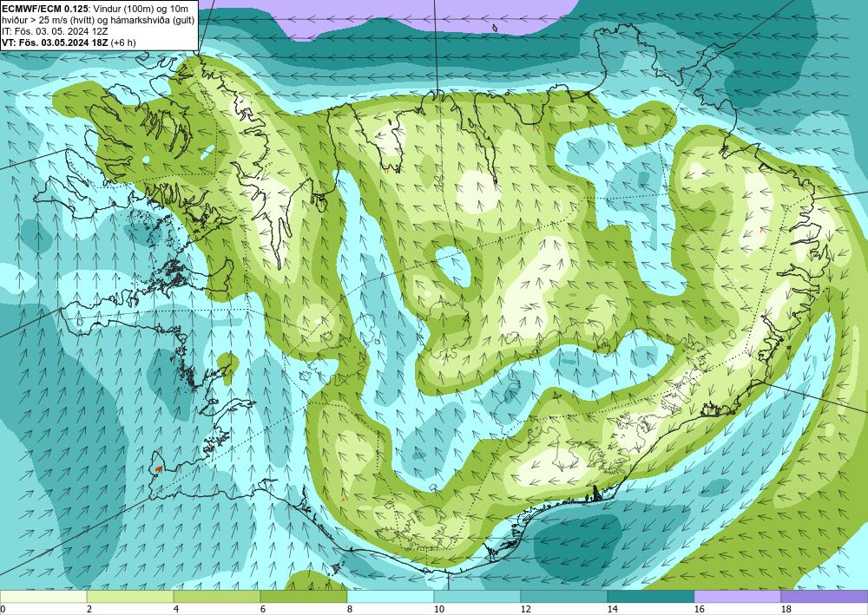Click the small island outline in lavender area
This screenshot has width=868, height=615.
pos(495,27)
